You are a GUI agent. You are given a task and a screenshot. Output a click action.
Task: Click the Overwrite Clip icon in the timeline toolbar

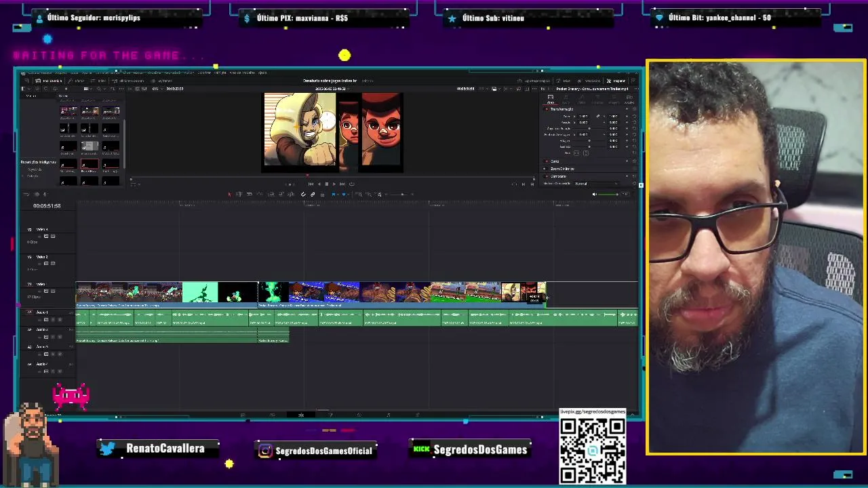point(281,194)
